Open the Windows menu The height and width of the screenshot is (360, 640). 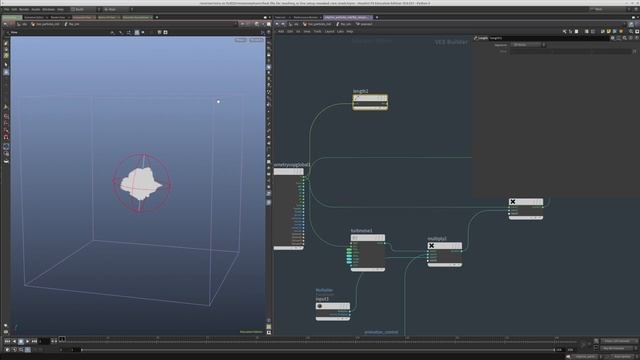click(x=48, y=9)
